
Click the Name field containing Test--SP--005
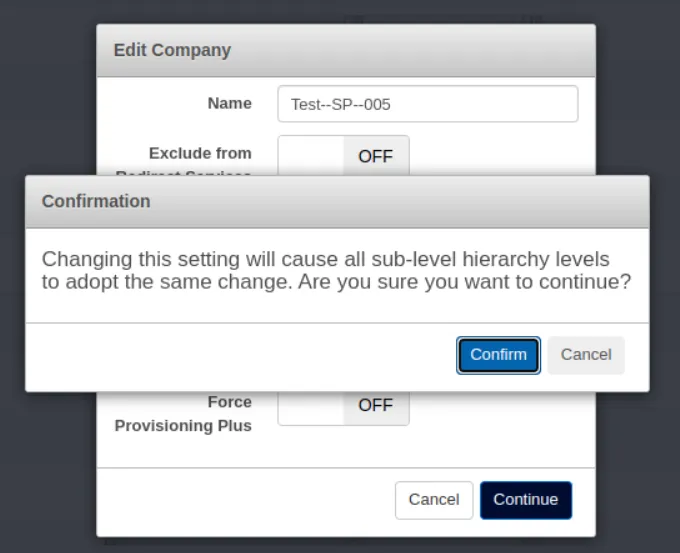(427, 104)
